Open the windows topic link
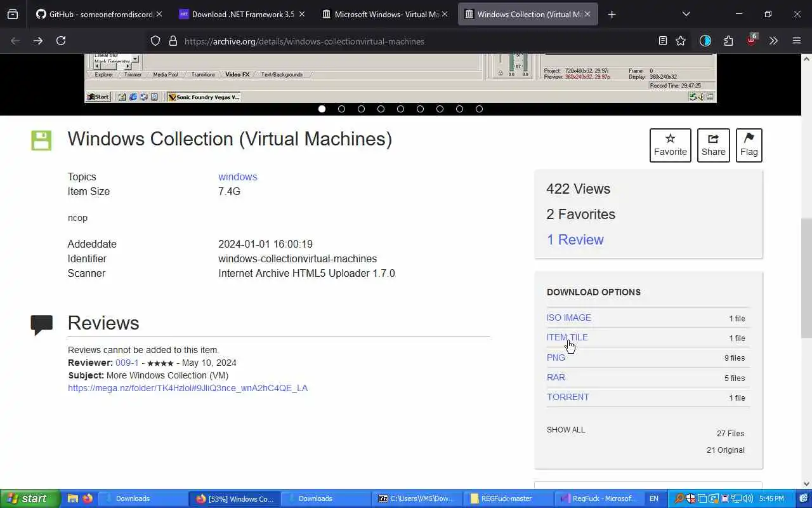This screenshot has height=508, width=812. [238, 177]
